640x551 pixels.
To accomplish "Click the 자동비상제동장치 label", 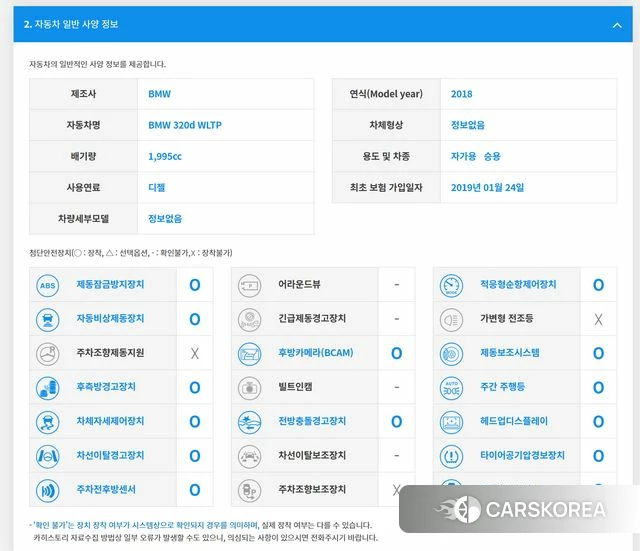I will coord(110,318).
